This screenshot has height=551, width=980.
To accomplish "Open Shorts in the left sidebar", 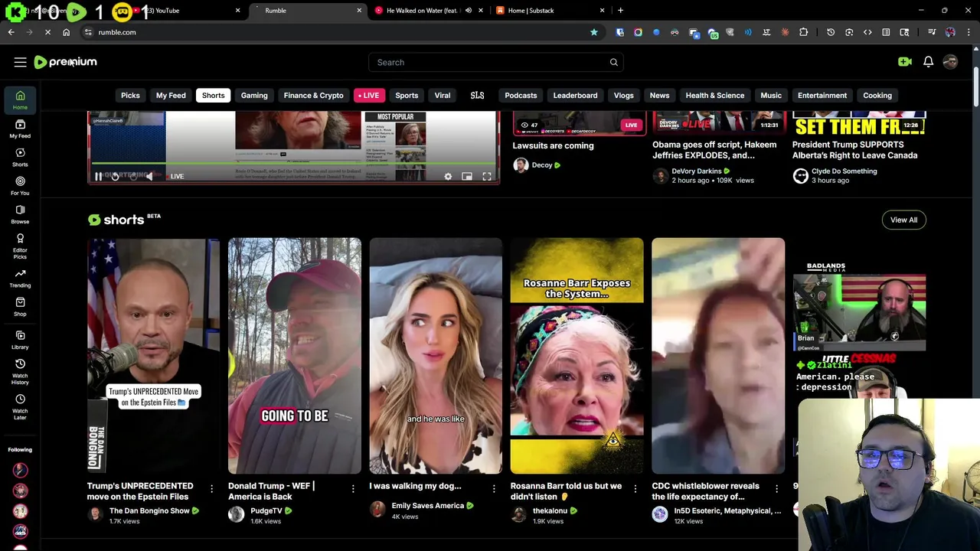I will [x=20, y=157].
